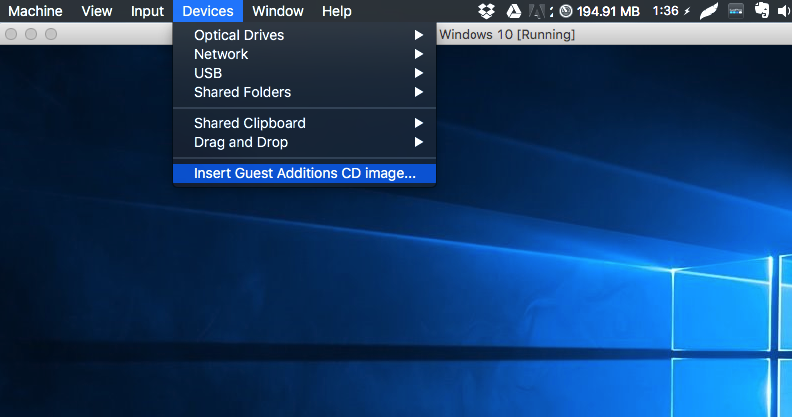792x417 pixels.
Task: Close the open Devices menu via its title
Action: pyautogui.click(x=208, y=11)
